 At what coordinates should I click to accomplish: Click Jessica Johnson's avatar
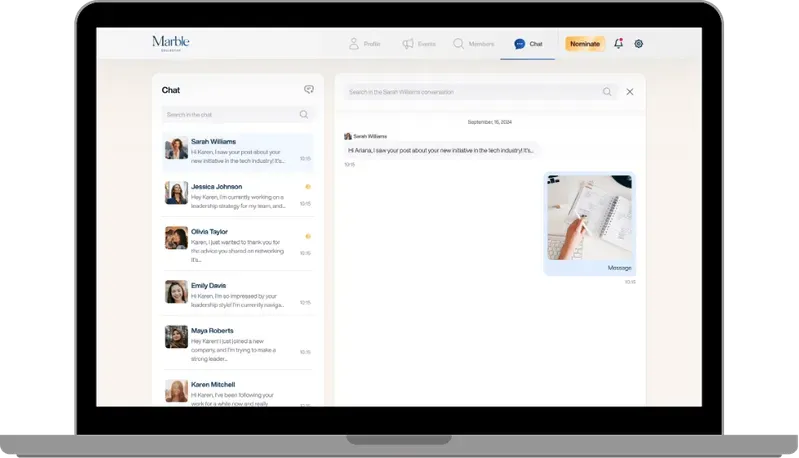[176, 193]
